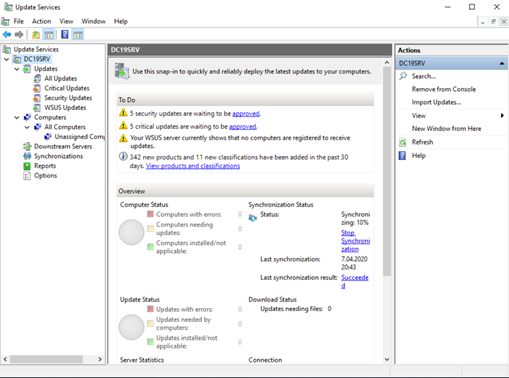The width and height of the screenshot is (509, 378).
Task: Click Search action label
Action: click(424, 76)
